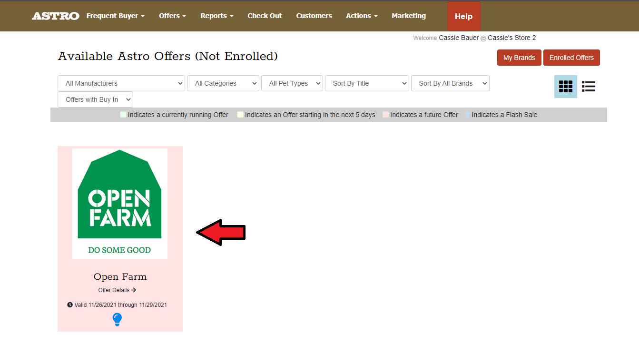
Task: Click the ASTRO logo
Action: (x=55, y=16)
